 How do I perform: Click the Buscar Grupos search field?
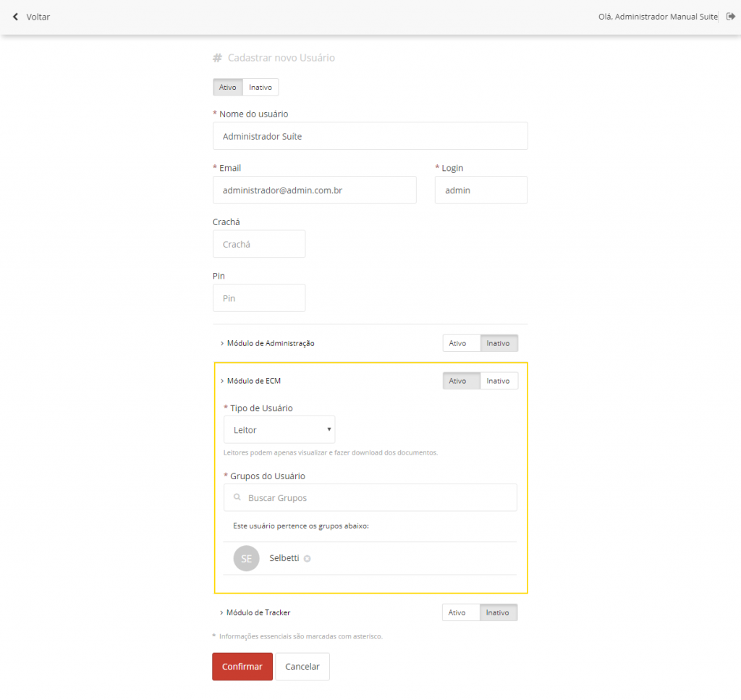(x=370, y=497)
